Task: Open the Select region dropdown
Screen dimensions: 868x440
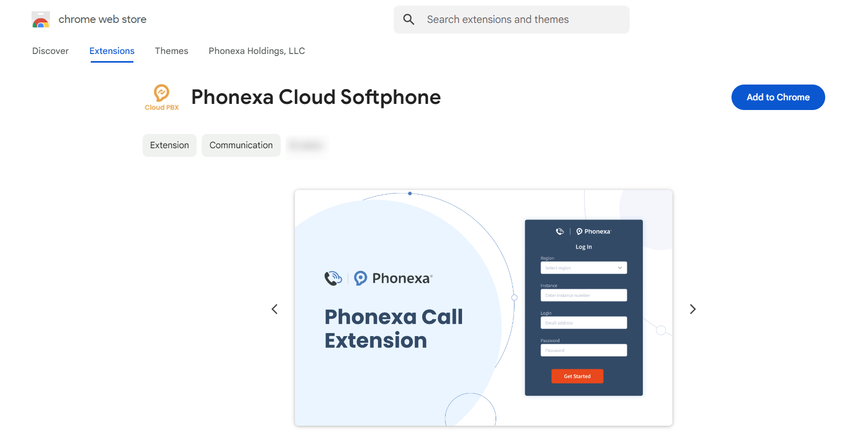Action: 584,268
